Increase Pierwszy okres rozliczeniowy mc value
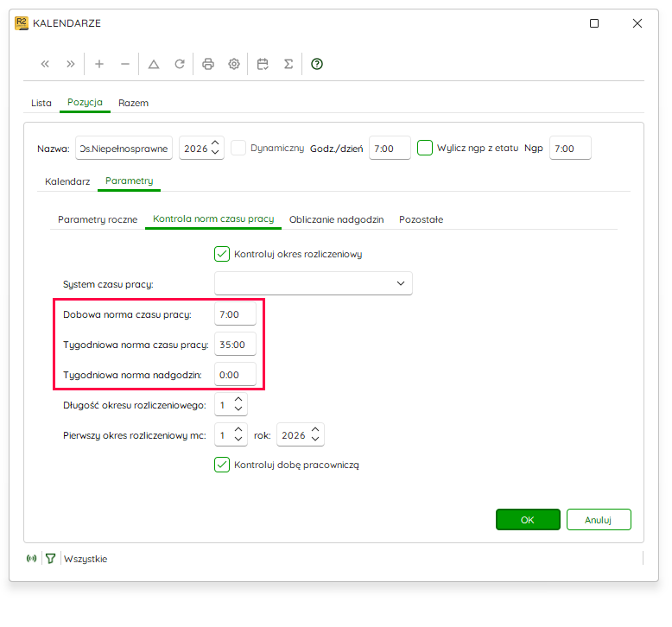The width and height of the screenshot is (672, 627). click(238, 429)
